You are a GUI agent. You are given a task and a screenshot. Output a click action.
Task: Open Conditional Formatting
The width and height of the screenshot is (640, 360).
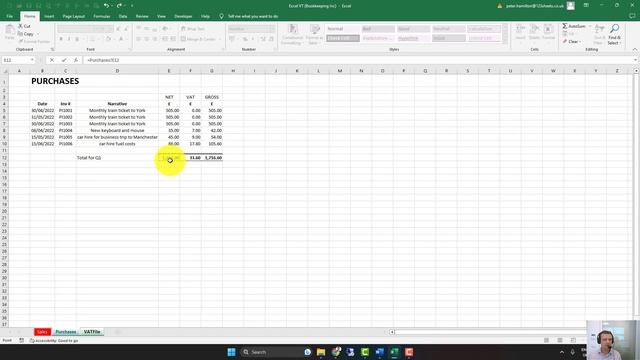pyautogui.click(x=292, y=34)
